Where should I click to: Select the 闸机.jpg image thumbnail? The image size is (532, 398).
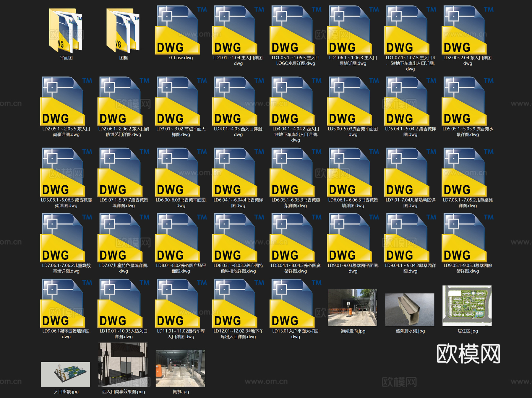click(180, 368)
